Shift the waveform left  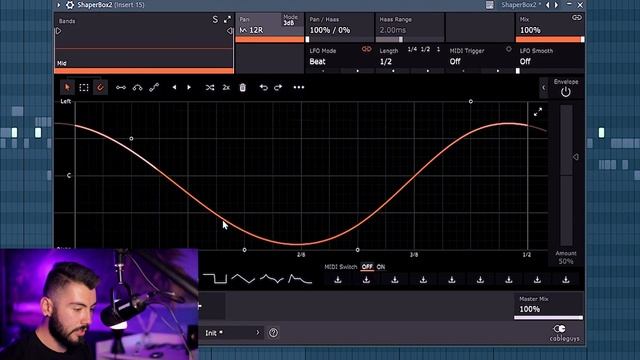174,87
